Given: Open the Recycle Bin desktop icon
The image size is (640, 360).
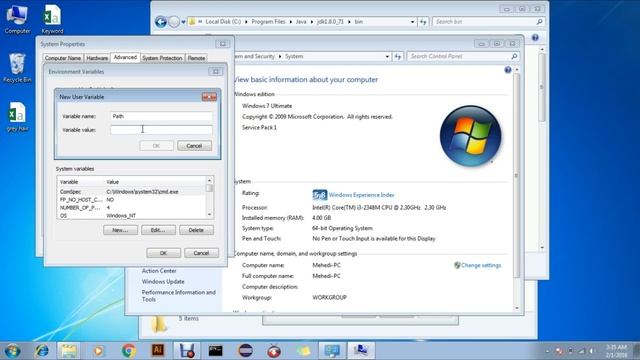Looking at the screenshot, I should coord(17,68).
